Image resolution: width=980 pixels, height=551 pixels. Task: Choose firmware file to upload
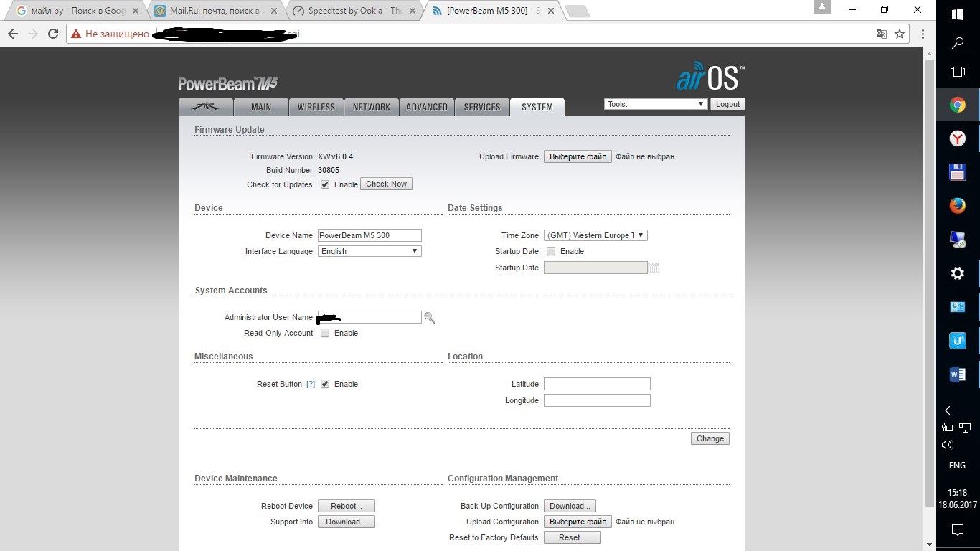578,156
